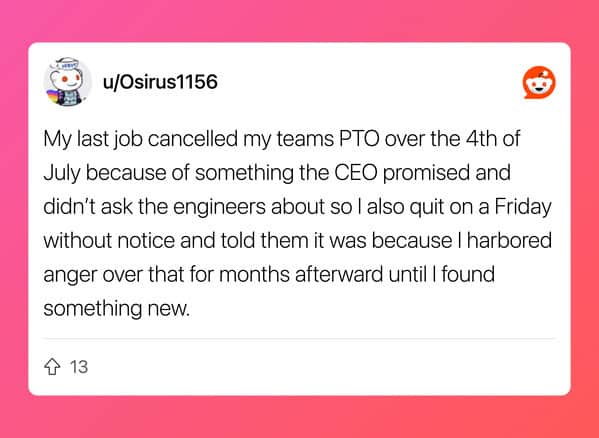Viewport: 599px width, 438px height.
Task: Click the phrase "My last job cancelled"
Action: tap(140, 139)
